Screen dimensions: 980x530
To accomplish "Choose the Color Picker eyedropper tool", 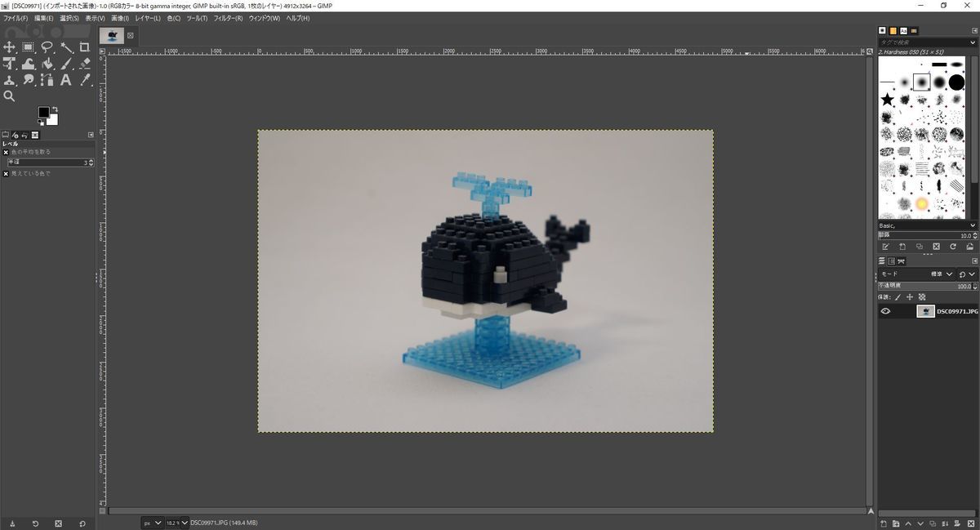I will tap(85, 80).
